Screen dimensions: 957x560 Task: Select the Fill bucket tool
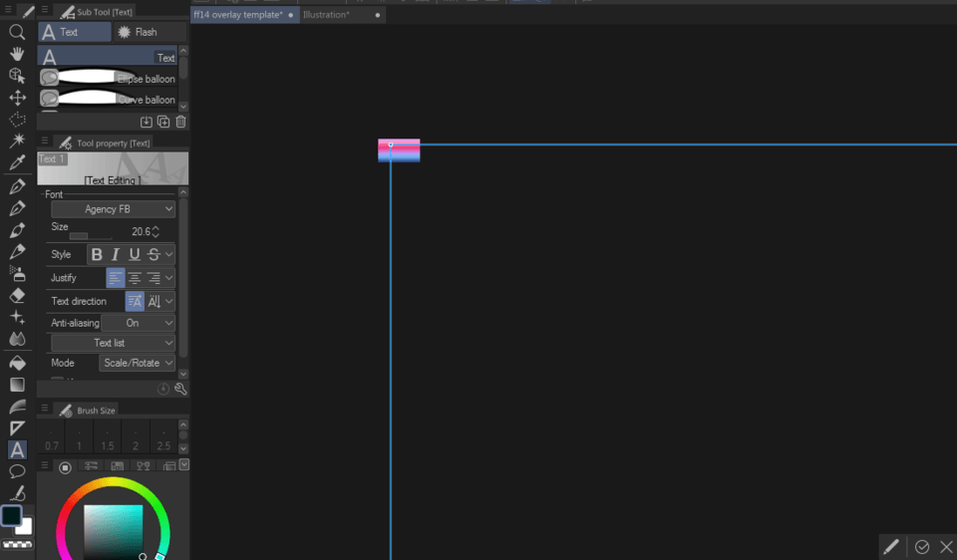[17, 363]
